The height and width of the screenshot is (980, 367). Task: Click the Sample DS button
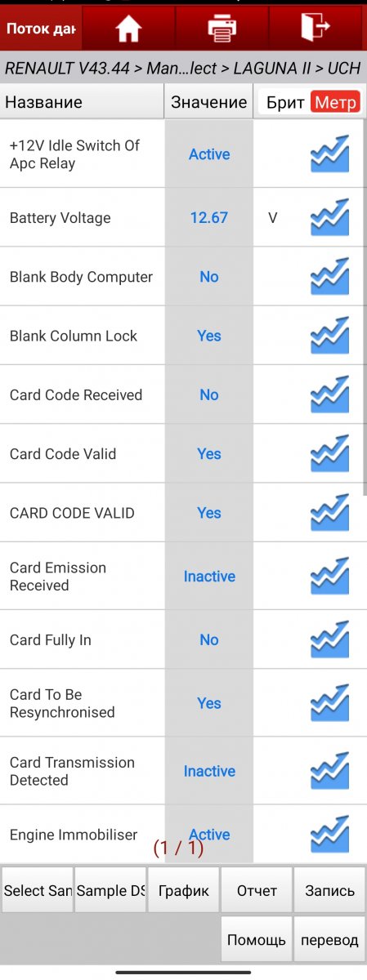pos(110,890)
